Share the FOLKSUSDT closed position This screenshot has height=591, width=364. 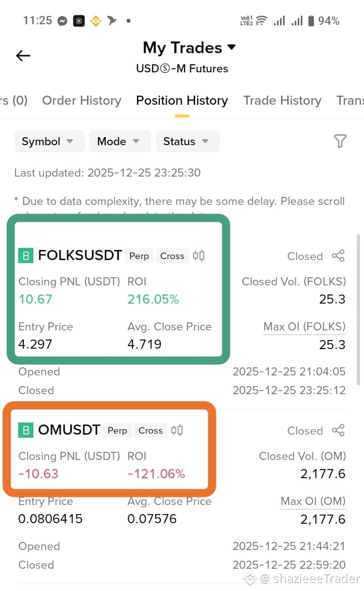pyautogui.click(x=338, y=256)
